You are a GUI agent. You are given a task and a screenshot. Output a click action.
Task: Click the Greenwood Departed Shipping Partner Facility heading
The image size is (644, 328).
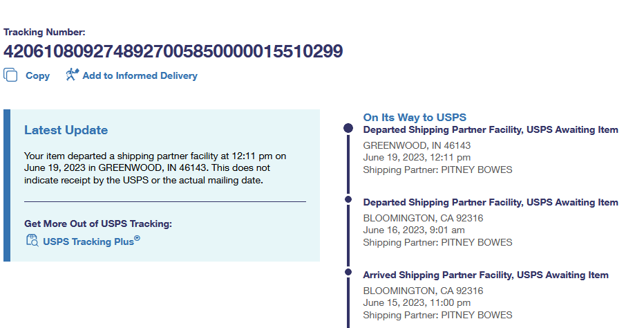[x=491, y=129]
